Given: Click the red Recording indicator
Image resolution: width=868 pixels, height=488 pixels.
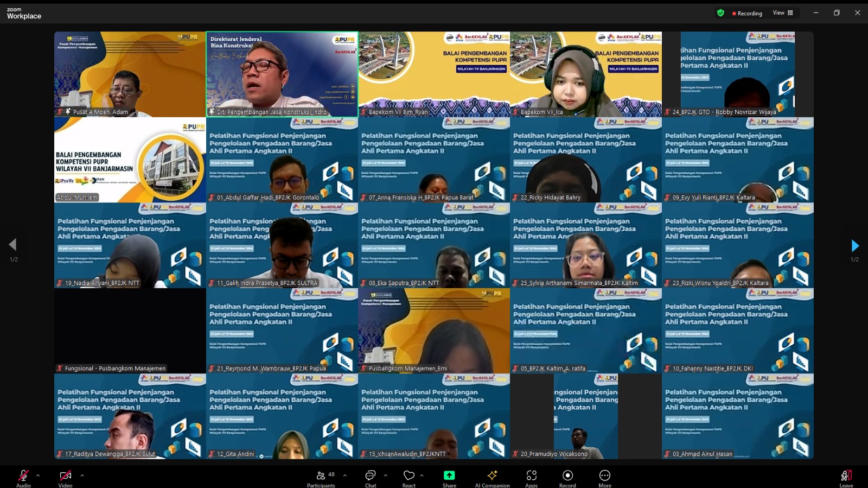Looking at the screenshot, I should coord(747,13).
